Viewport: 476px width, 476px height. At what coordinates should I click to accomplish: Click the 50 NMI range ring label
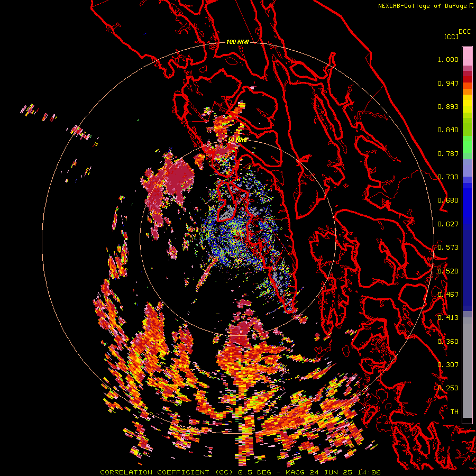[x=237, y=140]
